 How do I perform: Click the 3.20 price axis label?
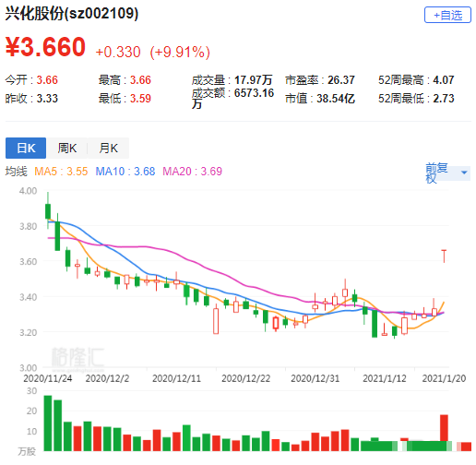[x=28, y=332]
